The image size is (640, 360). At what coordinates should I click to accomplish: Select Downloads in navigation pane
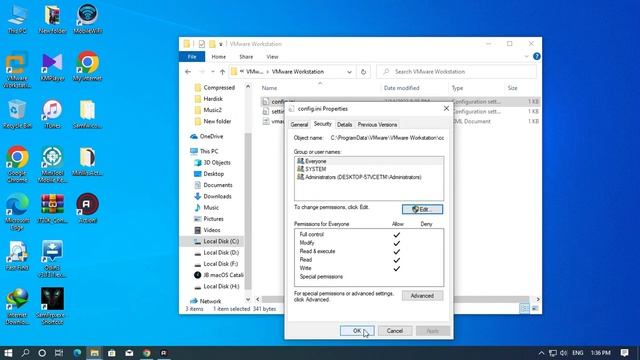click(213, 196)
